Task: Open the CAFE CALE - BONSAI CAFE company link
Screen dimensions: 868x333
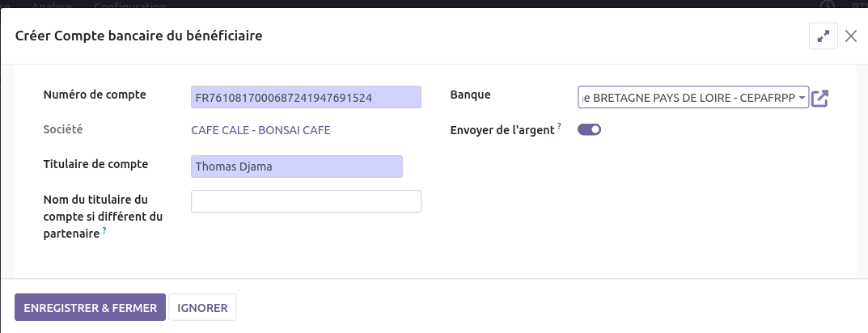Action: click(x=260, y=131)
